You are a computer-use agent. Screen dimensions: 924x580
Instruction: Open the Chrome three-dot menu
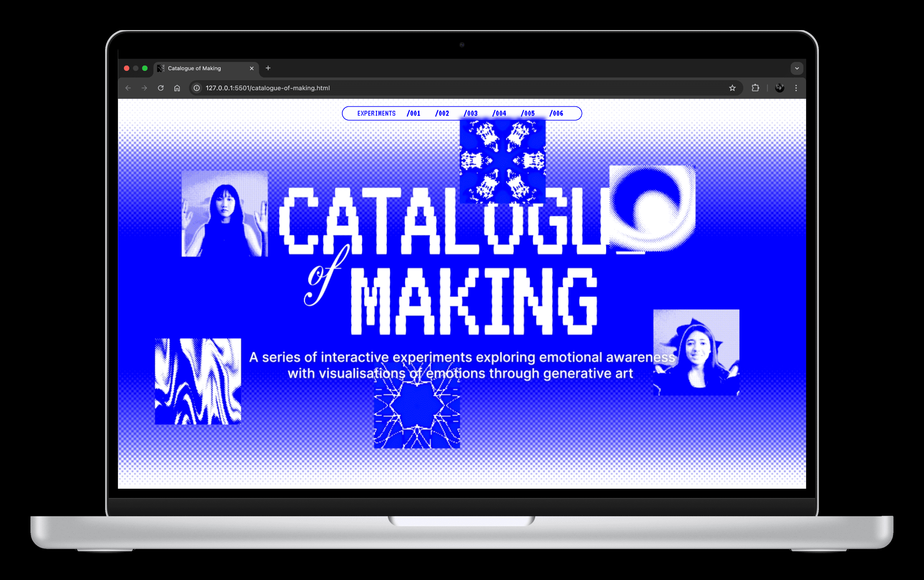796,88
